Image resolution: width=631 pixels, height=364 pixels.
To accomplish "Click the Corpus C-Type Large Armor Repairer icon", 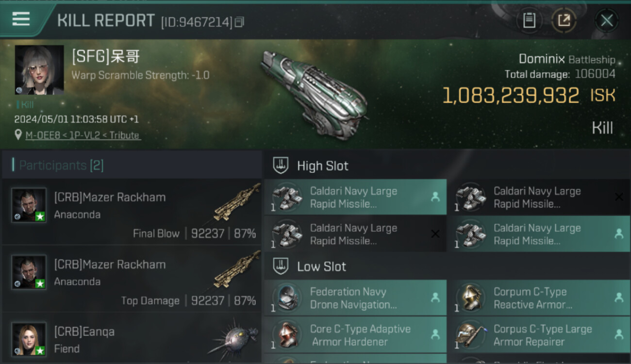I will (471, 335).
